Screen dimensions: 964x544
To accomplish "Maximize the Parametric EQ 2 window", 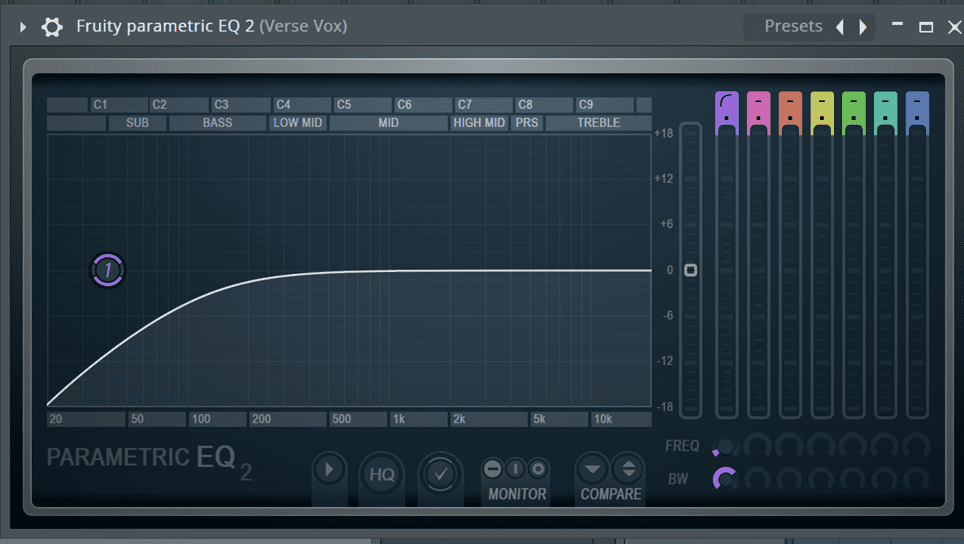I will 926,27.
